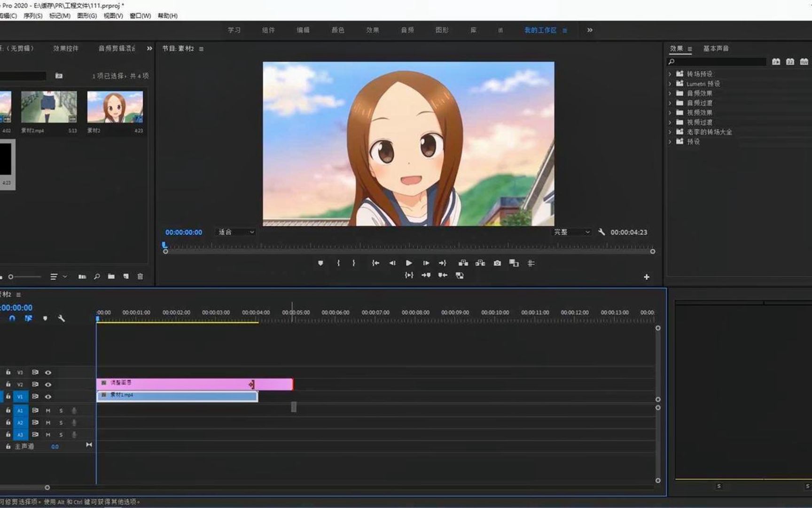The width and height of the screenshot is (812, 508).
Task: Select the 素材2.mp4 clip thumbnail
Action: tap(49, 107)
